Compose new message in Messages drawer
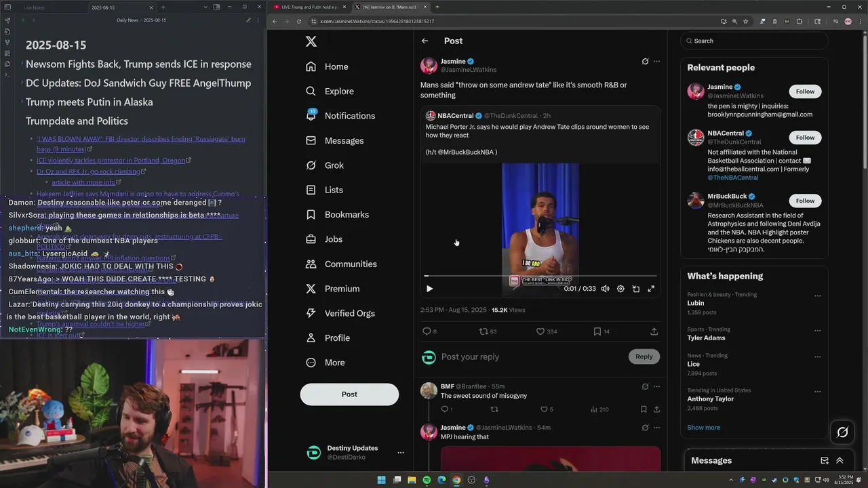This screenshot has width=868, height=488. click(x=825, y=460)
